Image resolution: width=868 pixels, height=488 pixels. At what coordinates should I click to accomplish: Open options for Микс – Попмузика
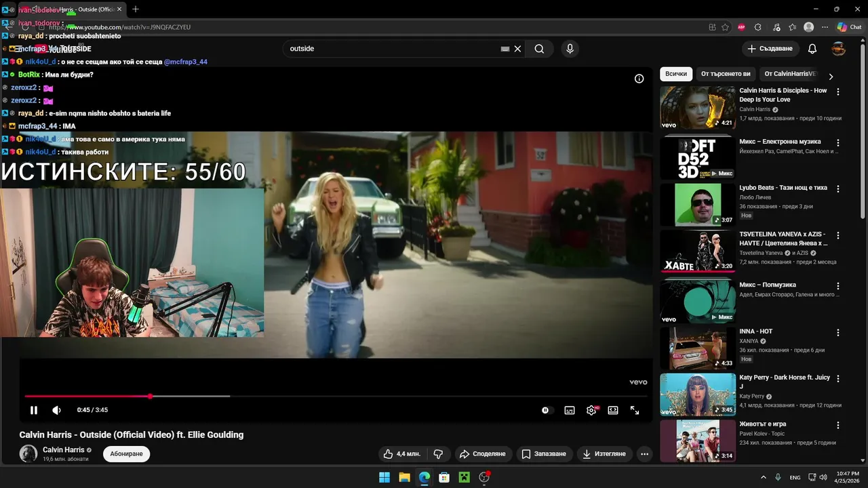click(x=838, y=286)
